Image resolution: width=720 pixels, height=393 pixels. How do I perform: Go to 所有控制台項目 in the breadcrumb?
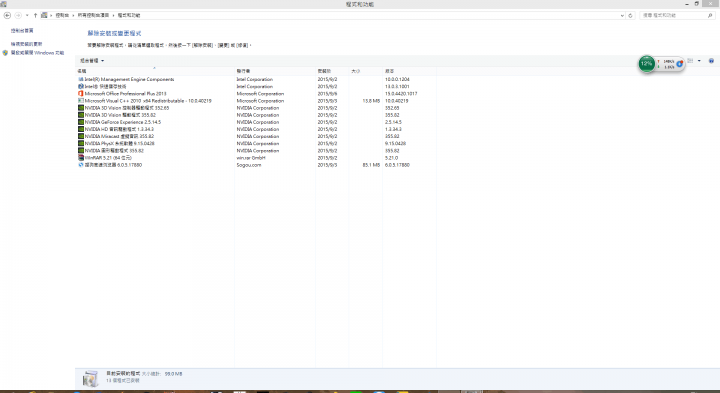pos(93,15)
